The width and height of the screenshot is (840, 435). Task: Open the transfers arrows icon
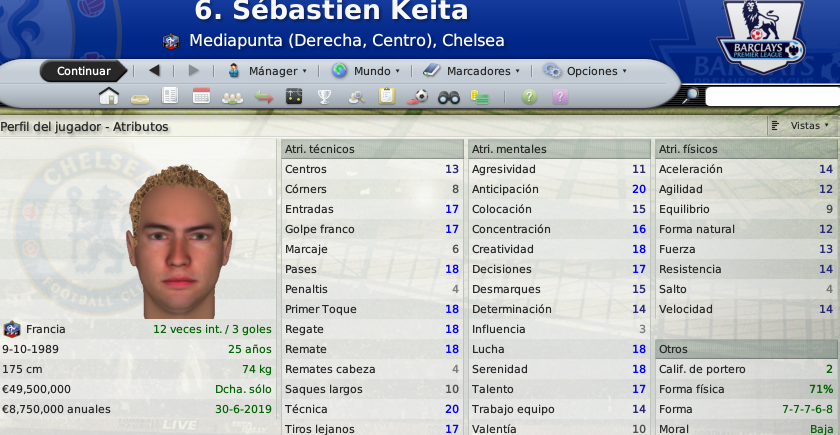[x=264, y=97]
